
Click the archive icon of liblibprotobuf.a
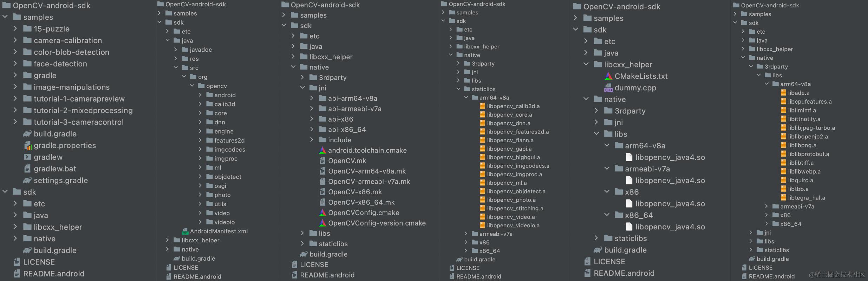click(x=783, y=154)
